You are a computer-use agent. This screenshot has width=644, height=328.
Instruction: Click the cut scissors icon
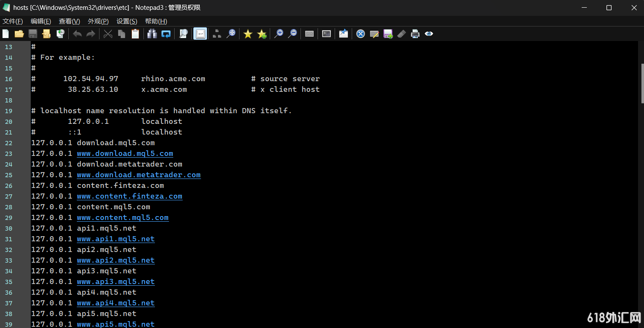[x=108, y=34]
